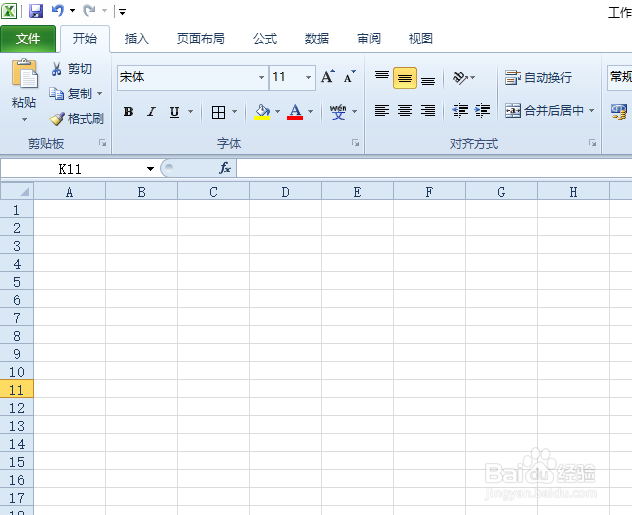This screenshot has height=515, width=632.
Task: Activate the Format Painter brush
Action: point(77,118)
